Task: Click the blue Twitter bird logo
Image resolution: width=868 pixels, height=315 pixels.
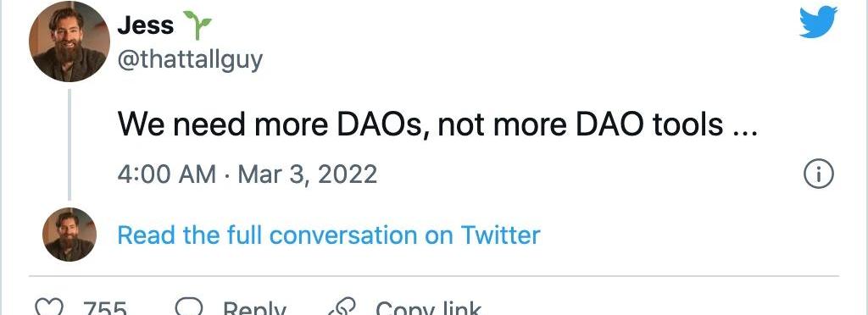Action: click(818, 22)
